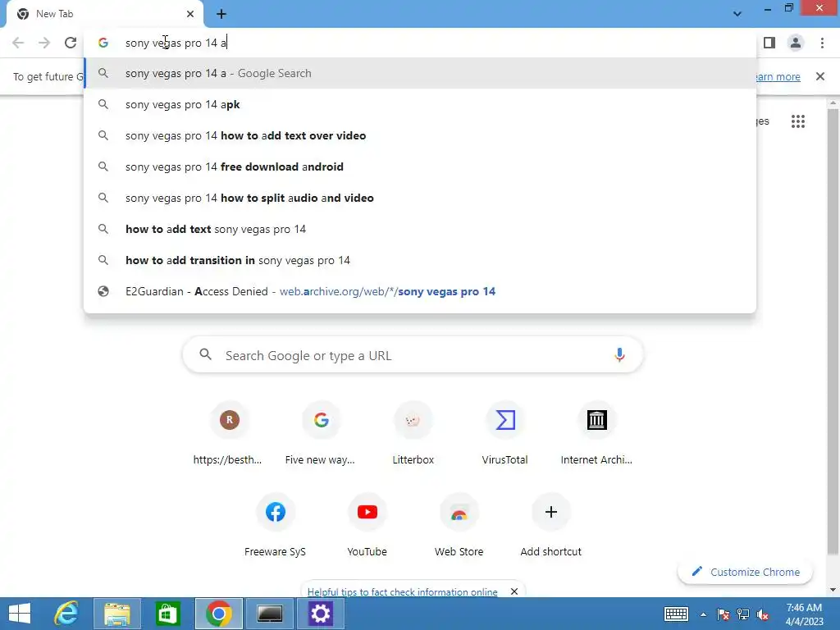Open File Explorer from taskbar
The width and height of the screenshot is (840, 630).
tap(116, 614)
